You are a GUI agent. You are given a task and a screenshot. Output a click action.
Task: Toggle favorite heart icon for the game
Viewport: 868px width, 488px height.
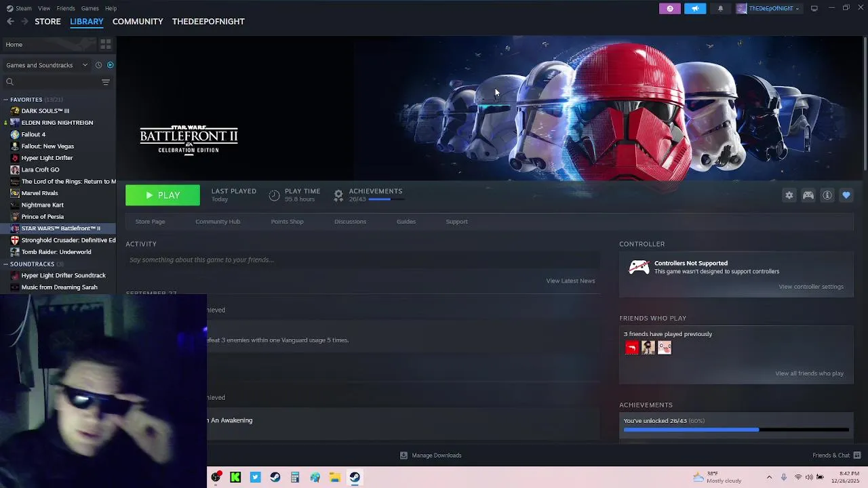pos(846,195)
